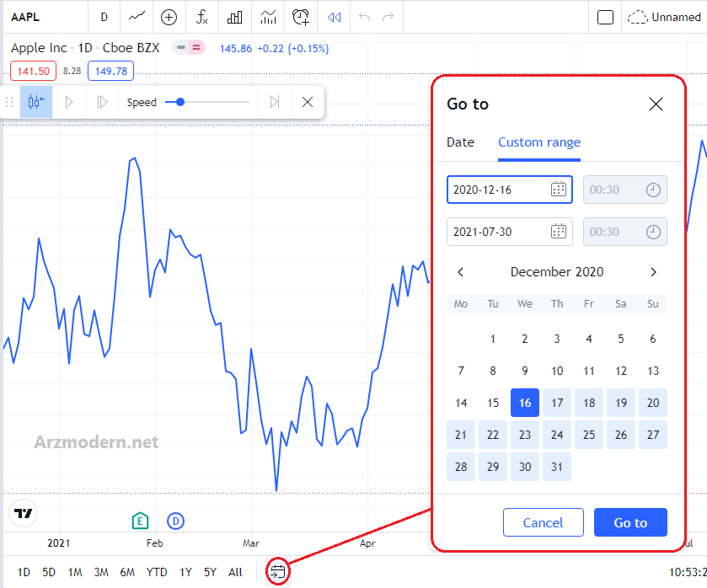Pick December 1 in the calendar
The width and height of the screenshot is (707, 588).
(493, 339)
